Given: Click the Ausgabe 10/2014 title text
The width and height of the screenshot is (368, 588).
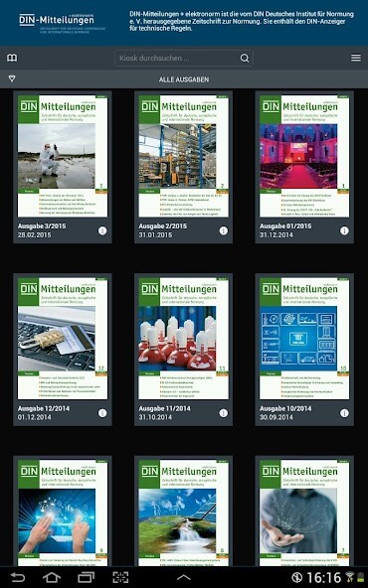Looking at the screenshot, I should tap(285, 408).
